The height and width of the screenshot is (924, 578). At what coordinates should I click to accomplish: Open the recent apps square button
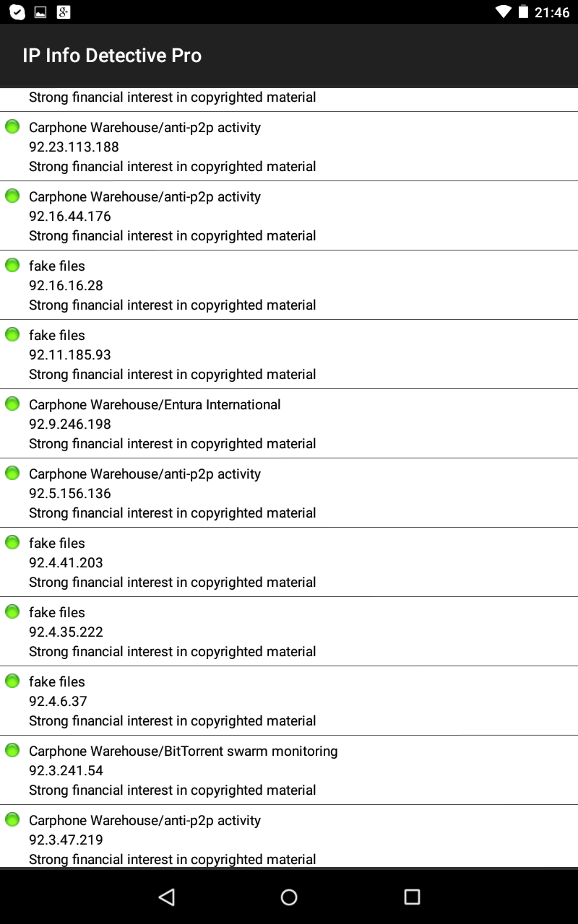[x=412, y=897]
